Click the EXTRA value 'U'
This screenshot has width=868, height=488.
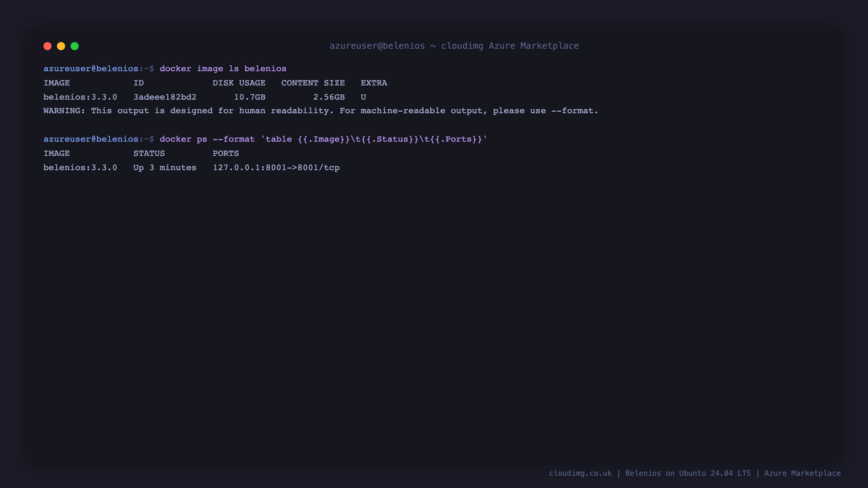(363, 97)
